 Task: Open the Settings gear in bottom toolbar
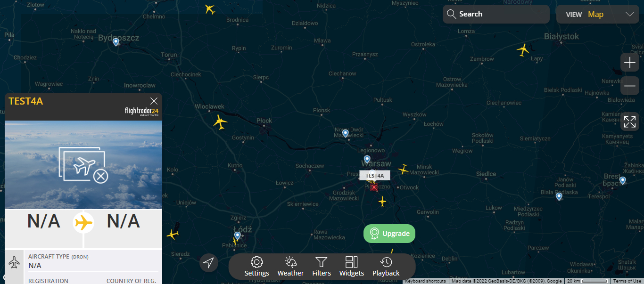pos(256,267)
